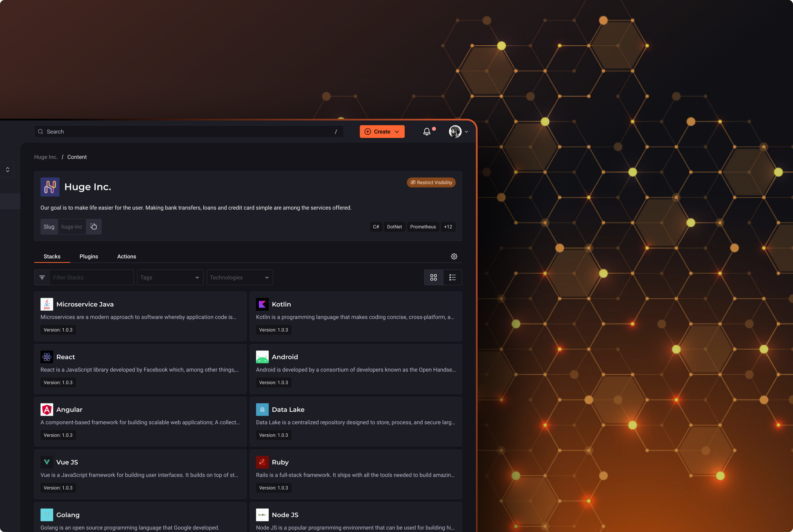Click the Slug label
Image resolution: width=793 pixels, height=532 pixels.
point(49,227)
